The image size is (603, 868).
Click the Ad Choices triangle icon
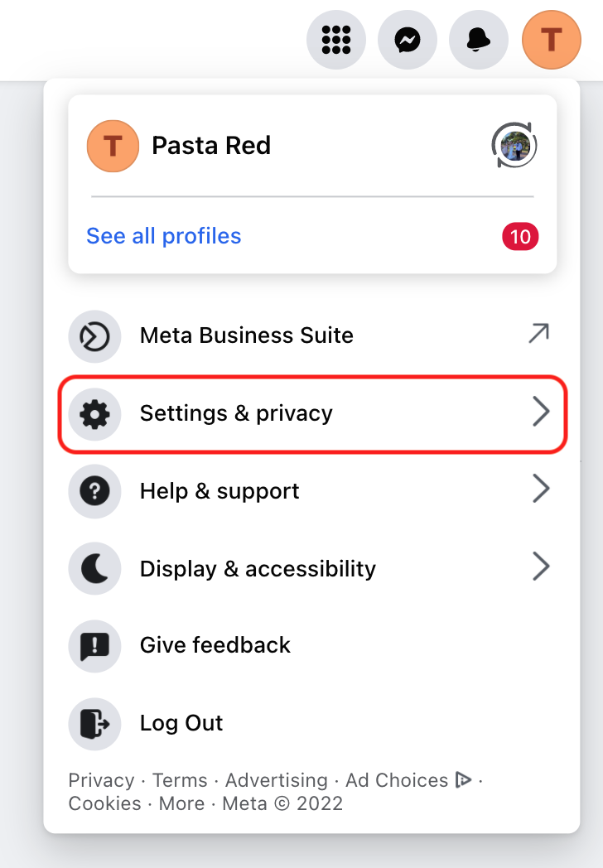464,779
